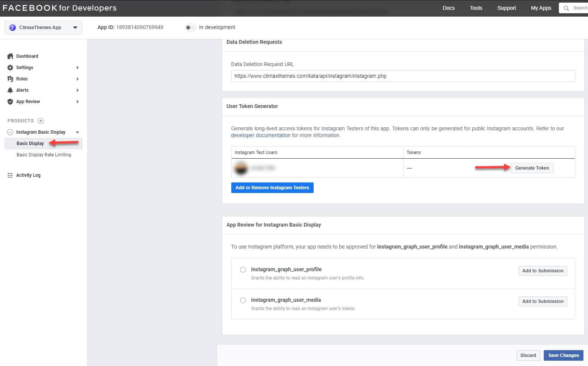
Task: Click the Generate Token button
Action: pos(532,168)
